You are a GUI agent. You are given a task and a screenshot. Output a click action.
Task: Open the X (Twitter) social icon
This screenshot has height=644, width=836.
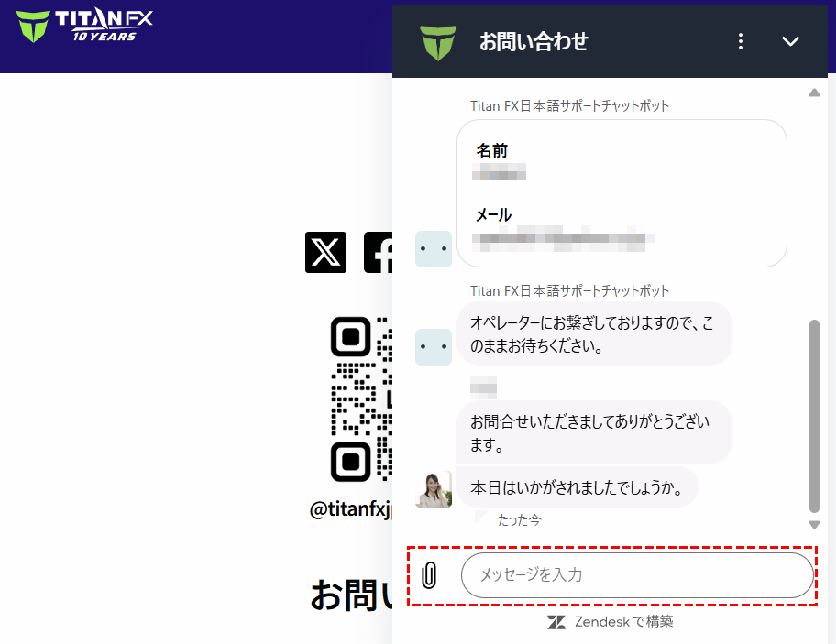325,253
